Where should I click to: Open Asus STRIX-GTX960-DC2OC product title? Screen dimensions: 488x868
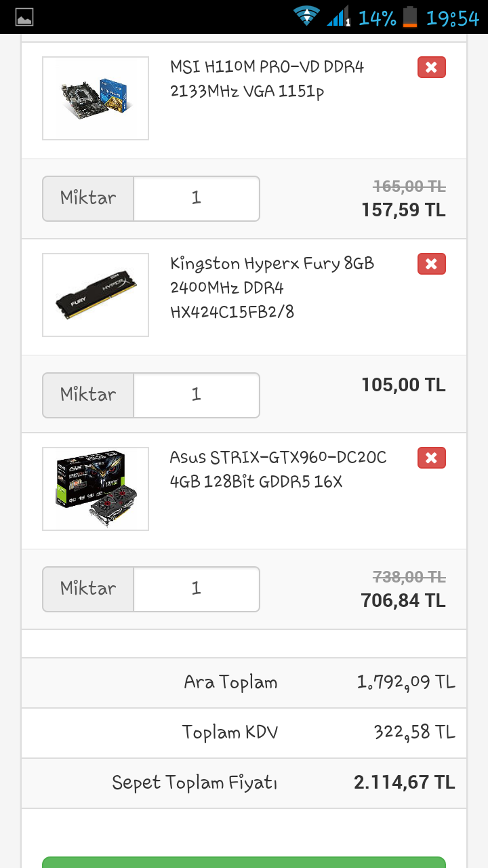278,469
